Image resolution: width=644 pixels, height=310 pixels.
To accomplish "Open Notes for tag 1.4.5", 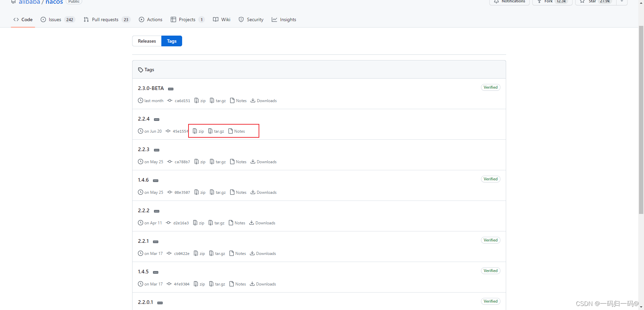I will pos(237,284).
